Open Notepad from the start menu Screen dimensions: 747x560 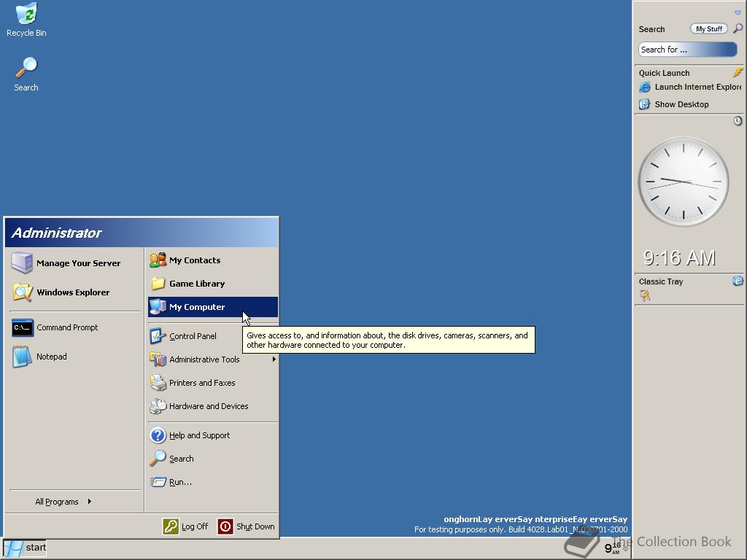tap(22, 357)
